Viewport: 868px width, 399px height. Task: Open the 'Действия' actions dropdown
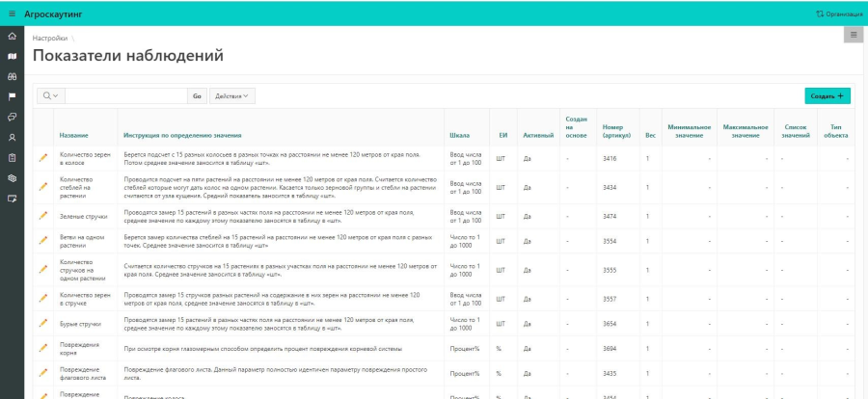coord(232,96)
